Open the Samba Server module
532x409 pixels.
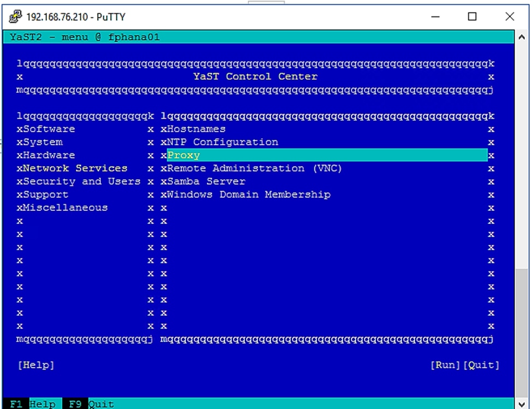[x=206, y=181]
